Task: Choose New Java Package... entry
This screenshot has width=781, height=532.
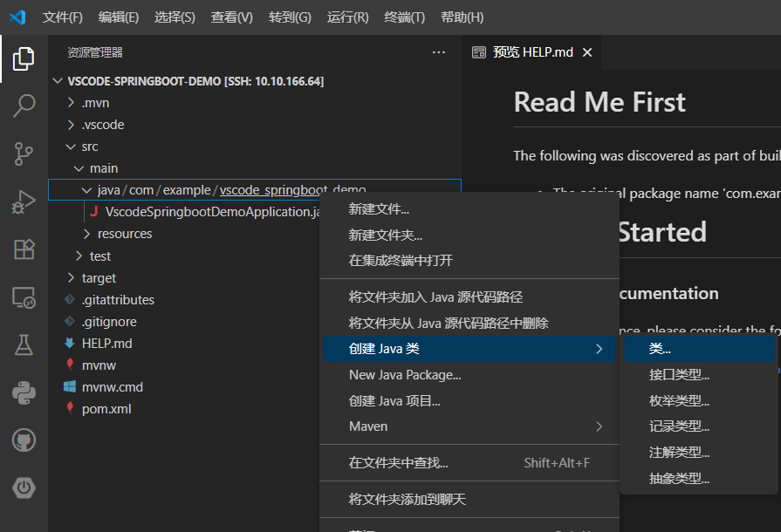Action: click(x=469, y=375)
